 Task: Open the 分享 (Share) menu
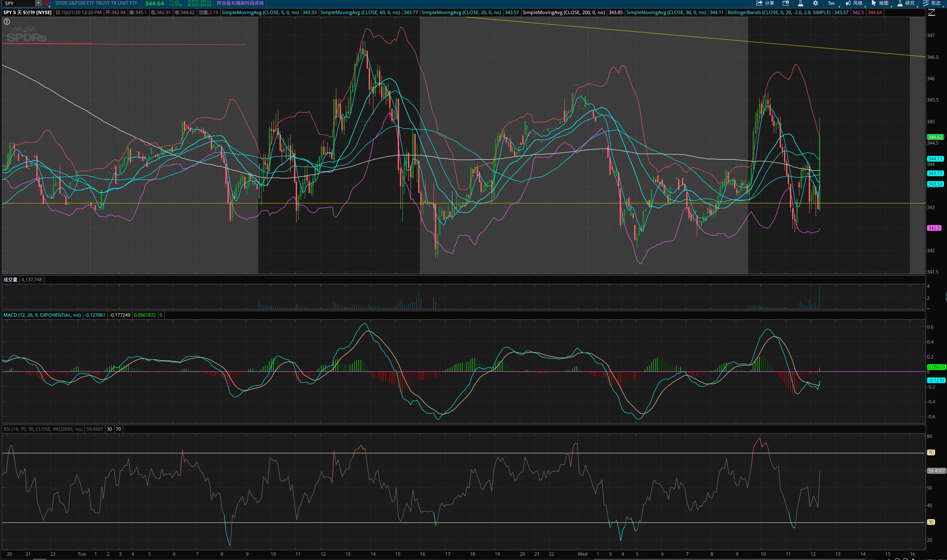point(765,3)
